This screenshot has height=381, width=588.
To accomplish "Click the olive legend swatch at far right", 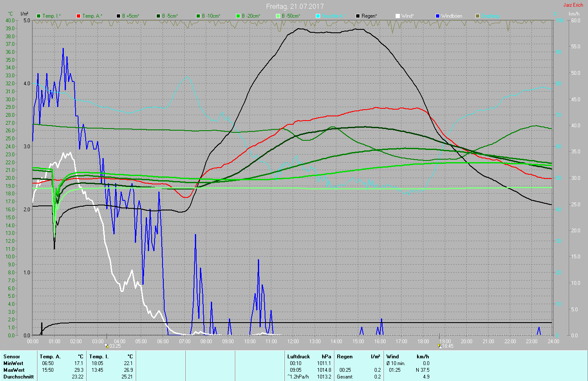I will point(477,16).
